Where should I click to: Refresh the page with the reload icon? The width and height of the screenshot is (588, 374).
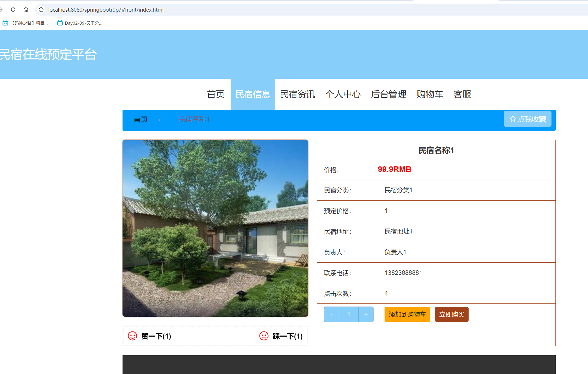(x=13, y=9)
